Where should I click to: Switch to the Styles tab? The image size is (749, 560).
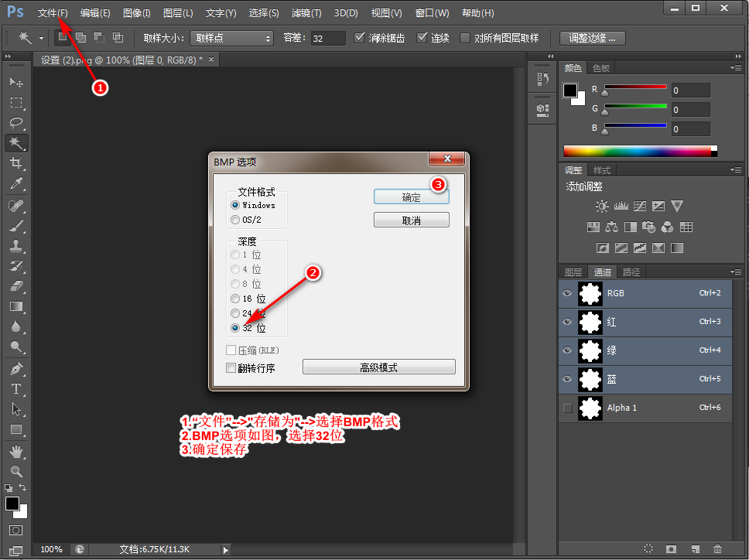tap(602, 170)
